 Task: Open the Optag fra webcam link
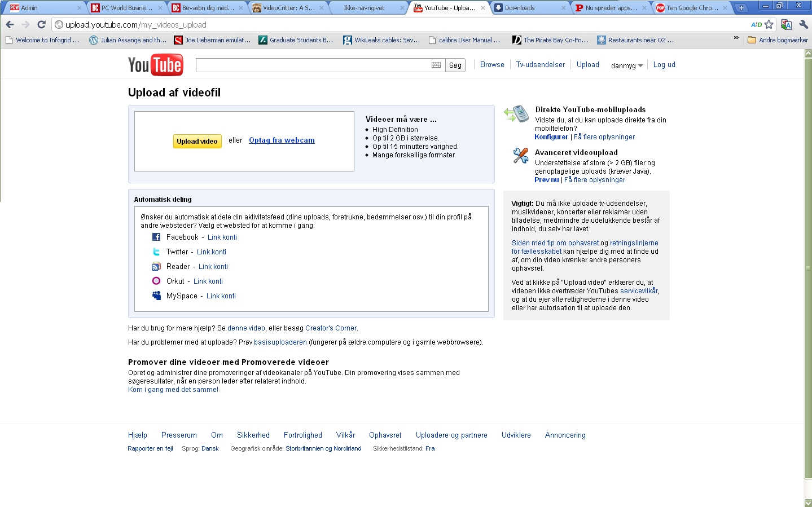[x=282, y=140]
